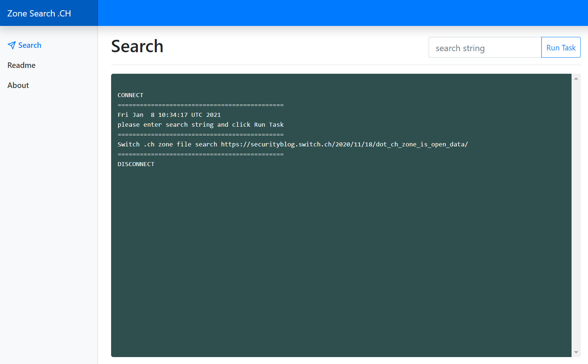Select the placeholder text 'search string'

tap(460, 47)
